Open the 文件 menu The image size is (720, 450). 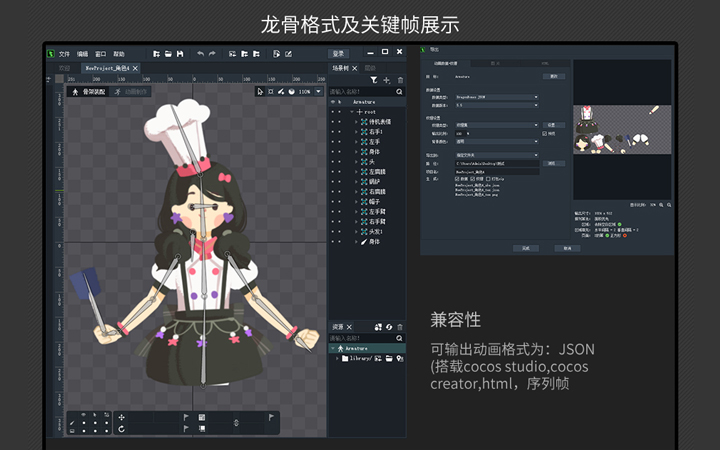click(x=64, y=54)
